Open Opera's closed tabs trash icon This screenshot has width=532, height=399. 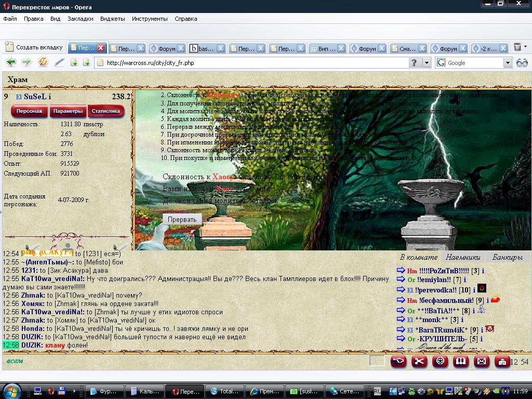point(517,47)
